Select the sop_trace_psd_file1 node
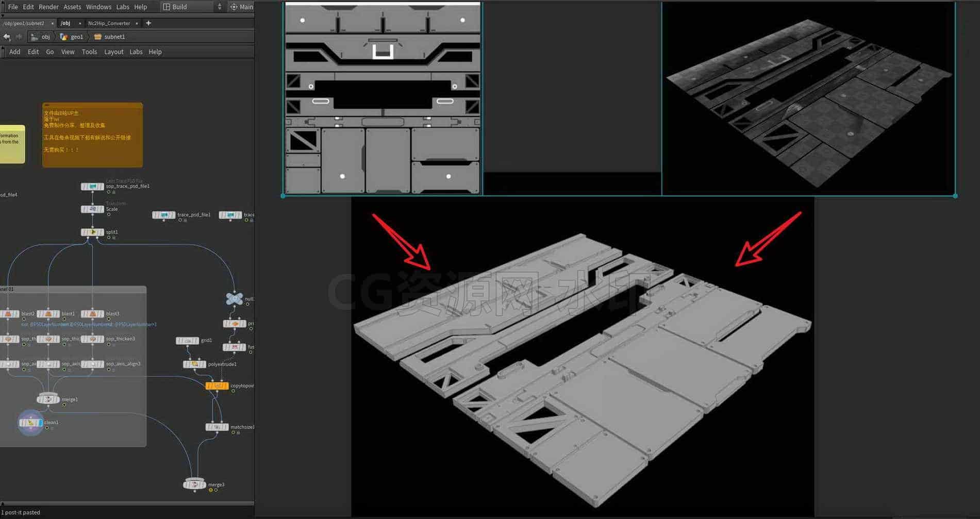This screenshot has width=980, height=519. (x=92, y=186)
